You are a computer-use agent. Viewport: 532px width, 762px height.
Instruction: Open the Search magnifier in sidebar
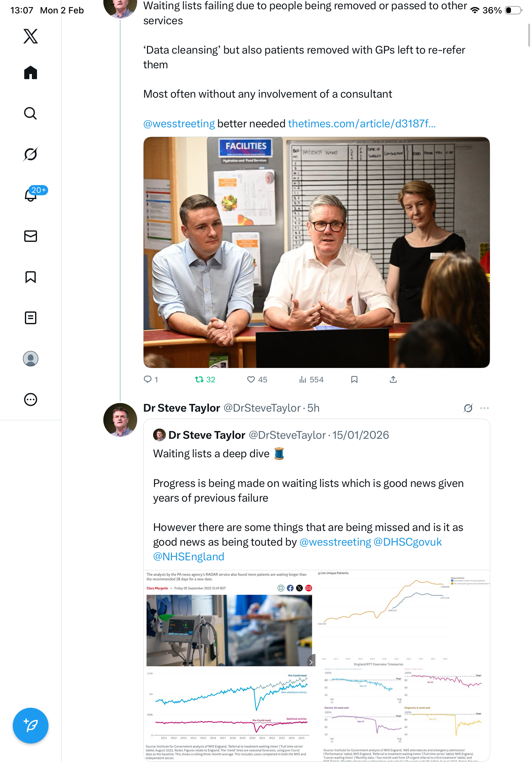click(31, 114)
